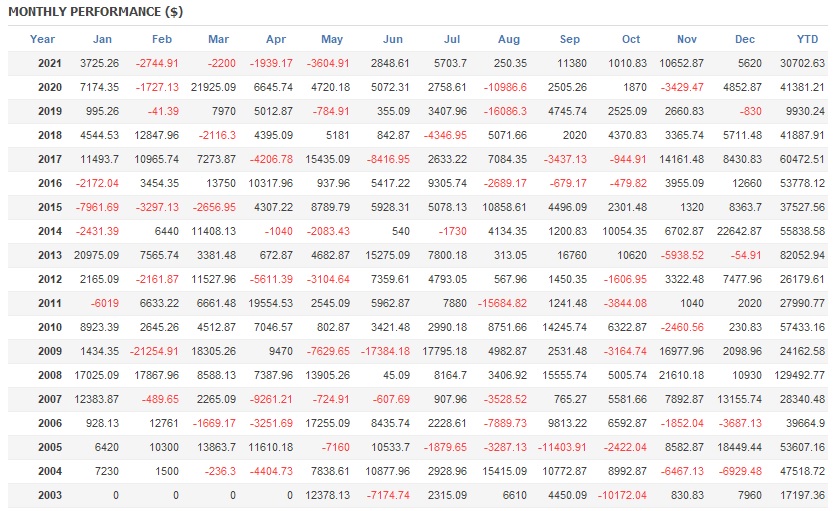Click the 22642.87 December 2014 cell
Viewport: 838px width, 511px height.
[742, 231]
